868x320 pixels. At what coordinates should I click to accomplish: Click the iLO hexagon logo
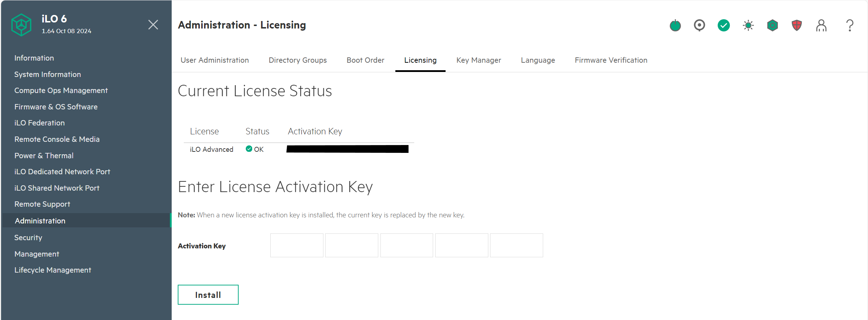(x=21, y=25)
